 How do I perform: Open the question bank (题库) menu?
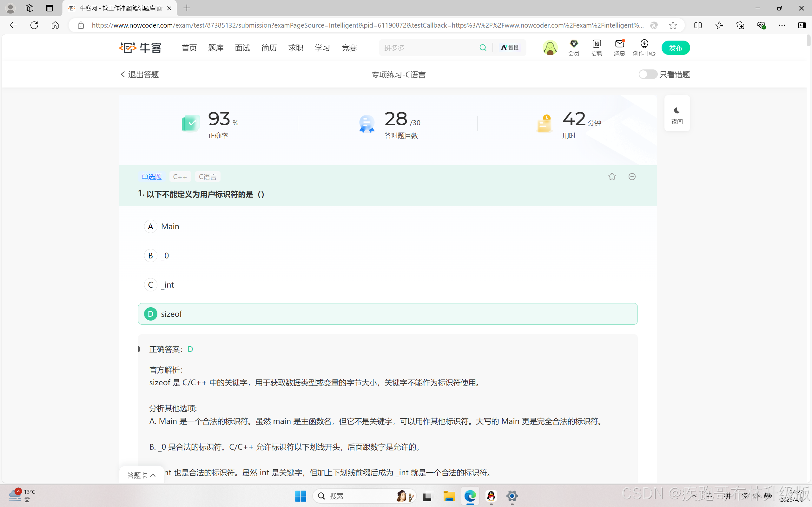tap(215, 48)
